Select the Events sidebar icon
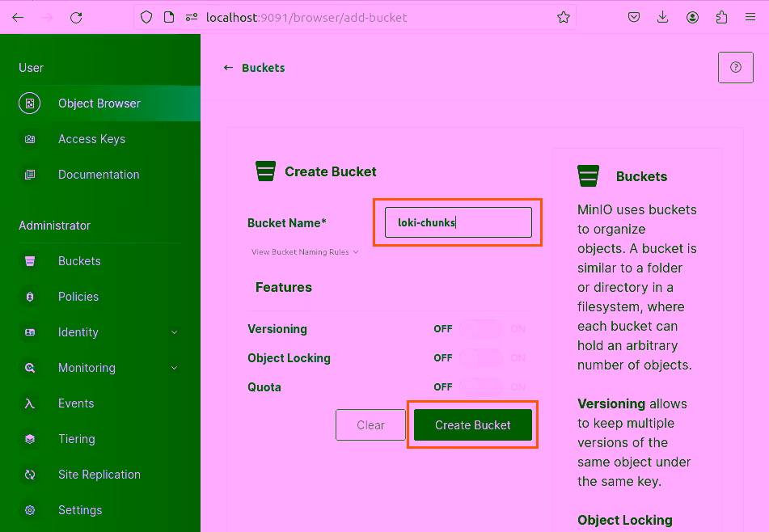The height and width of the screenshot is (532, 769). [x=76, y=403]
